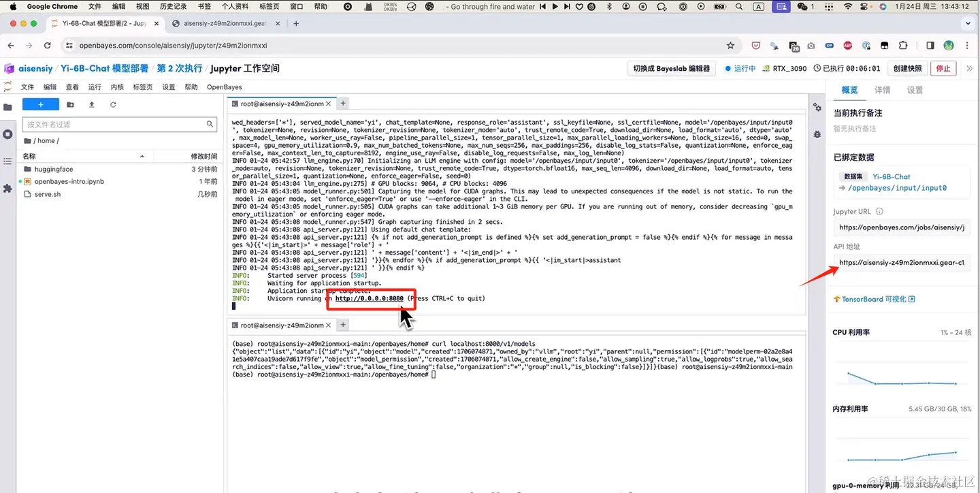
Task: Open the 编辑 menu
Action: 50,87
